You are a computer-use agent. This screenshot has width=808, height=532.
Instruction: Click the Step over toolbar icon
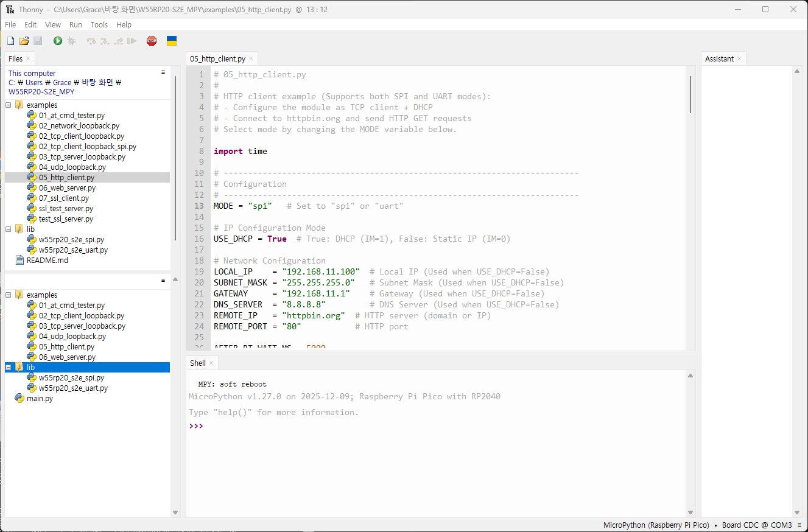[92, 41]
